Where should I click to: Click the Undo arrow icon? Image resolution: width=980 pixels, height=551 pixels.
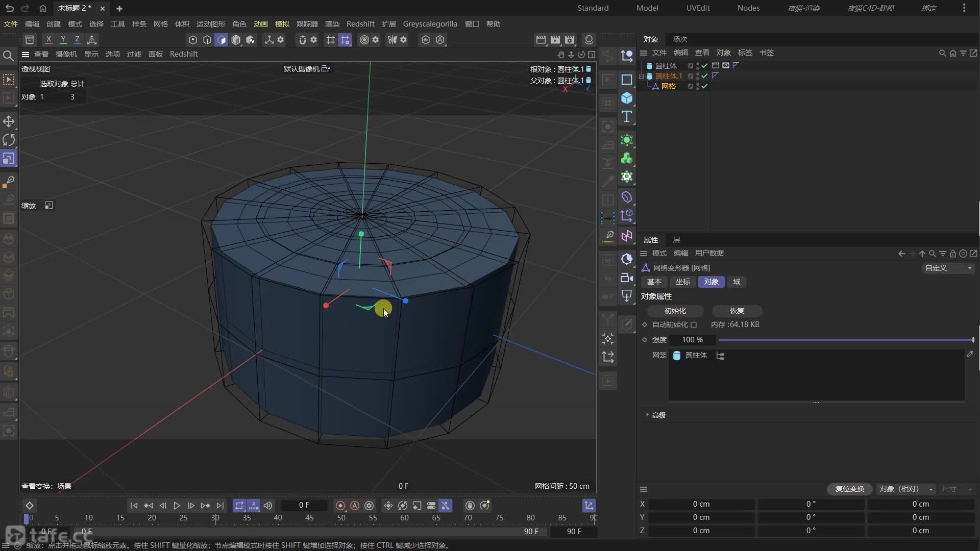[9, 8]
